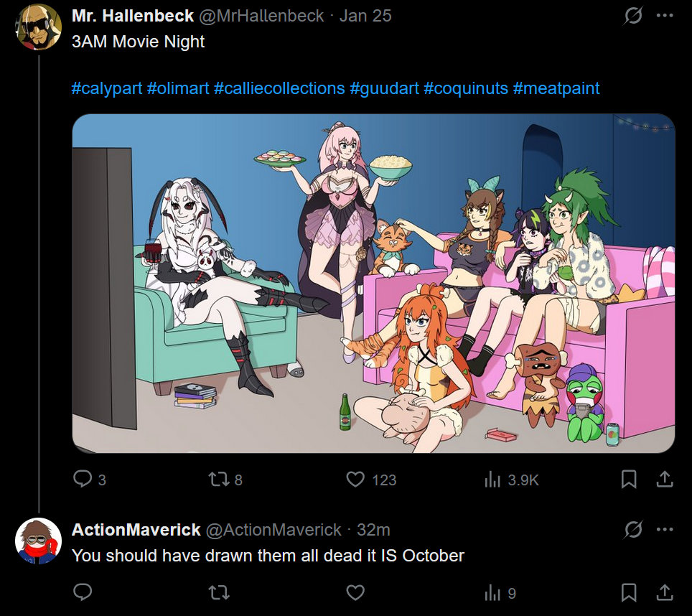Share Mr. Hallenbeck's post

click(665, 479)
